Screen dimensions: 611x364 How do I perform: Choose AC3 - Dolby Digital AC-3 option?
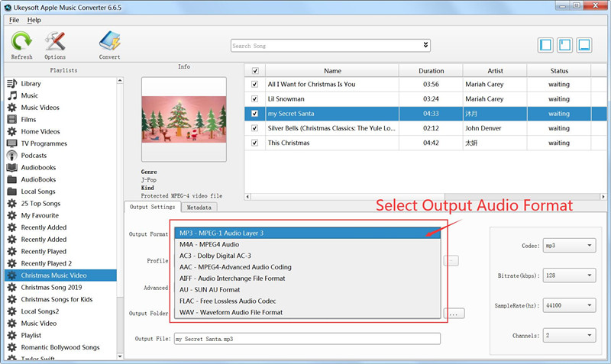point(308,256)
